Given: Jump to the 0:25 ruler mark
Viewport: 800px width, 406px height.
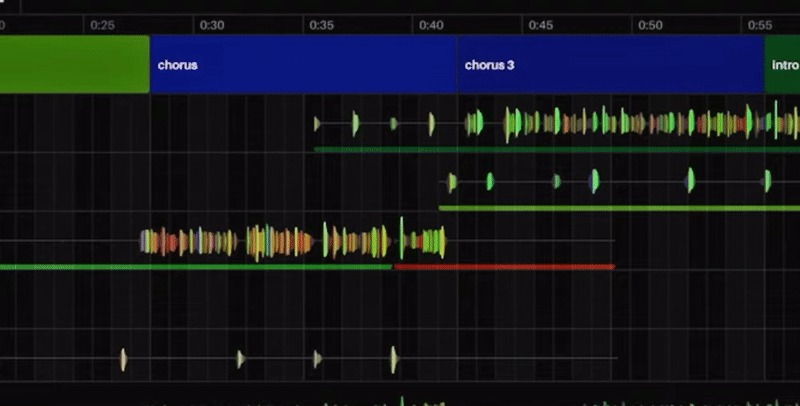Looking at the screenshot, I should [102, 25].
